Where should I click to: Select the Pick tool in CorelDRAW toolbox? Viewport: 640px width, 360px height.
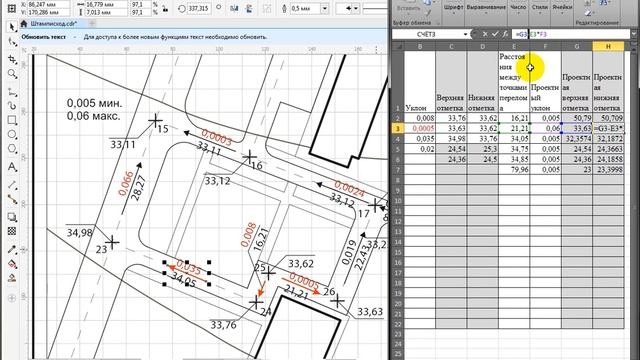pos(12,27)
